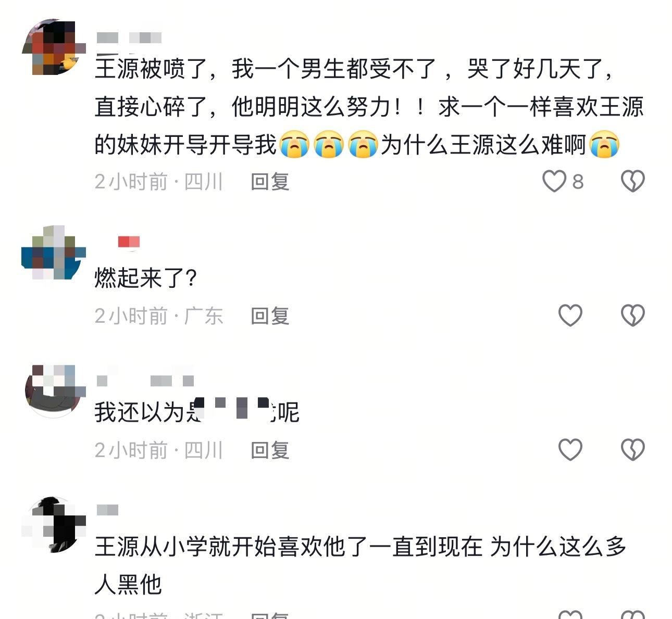Image resolution: width=672 pixels, height=619 pixels.
Task: Reply to the 我还以为 comment
Action: click(270, 450)
